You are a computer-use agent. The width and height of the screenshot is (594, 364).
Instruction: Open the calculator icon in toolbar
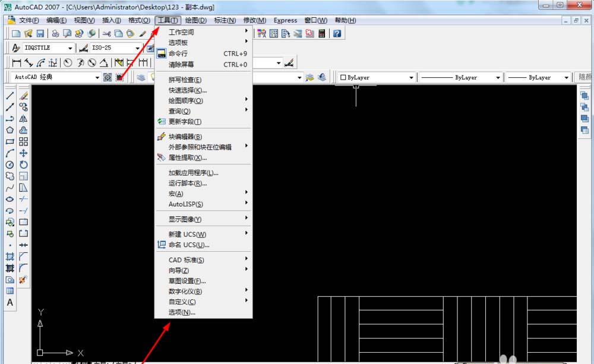pos(322,34)
